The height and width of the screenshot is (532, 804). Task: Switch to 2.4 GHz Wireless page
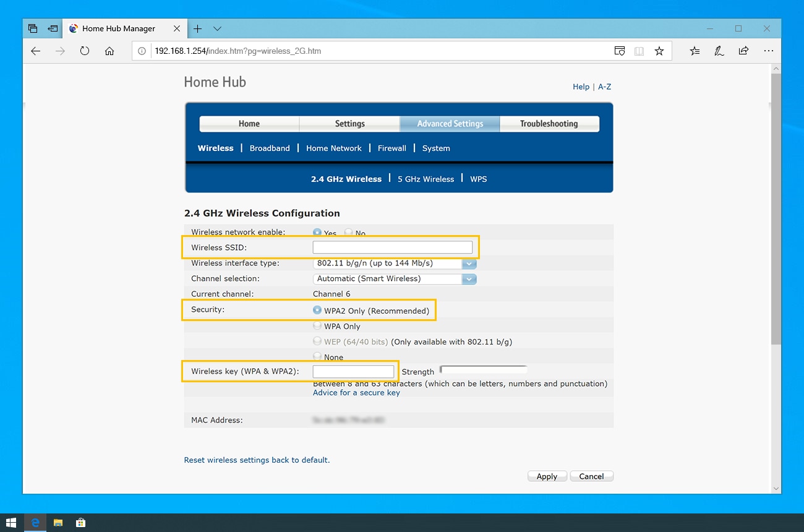(x=346, y=179)
